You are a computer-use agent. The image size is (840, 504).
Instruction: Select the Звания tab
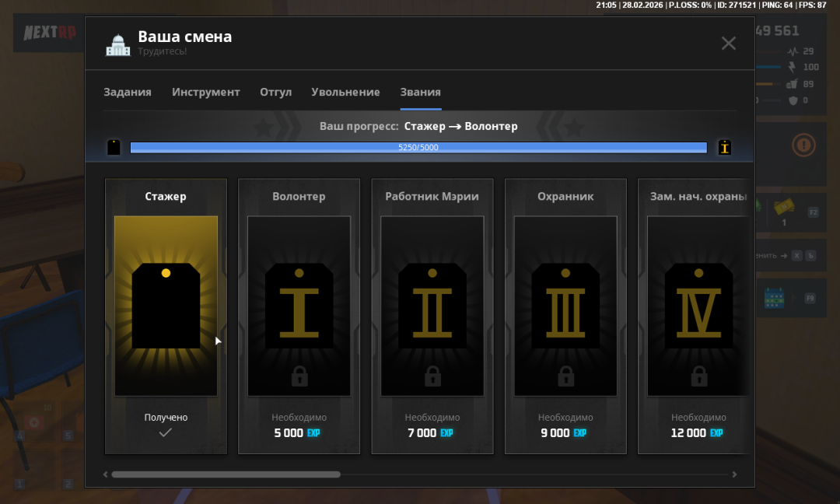420,92
